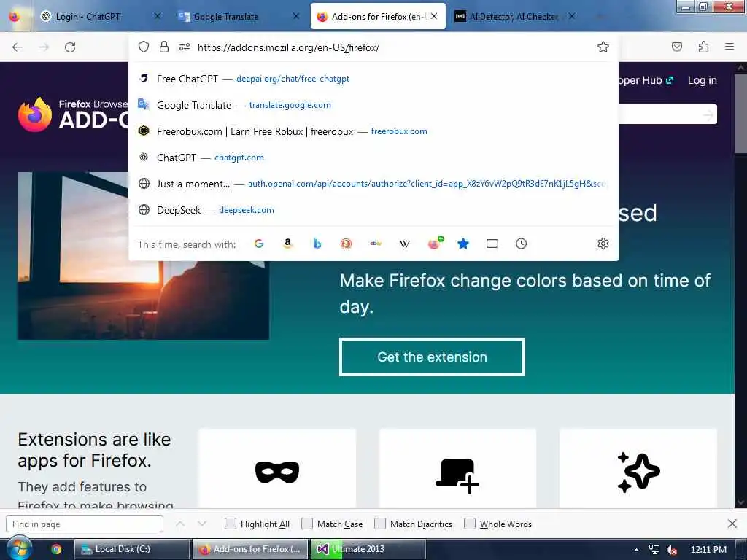This screenshot has height=560, width=747.
Task: Search this time with Wikipedia
Action: [x=404, y=244]
